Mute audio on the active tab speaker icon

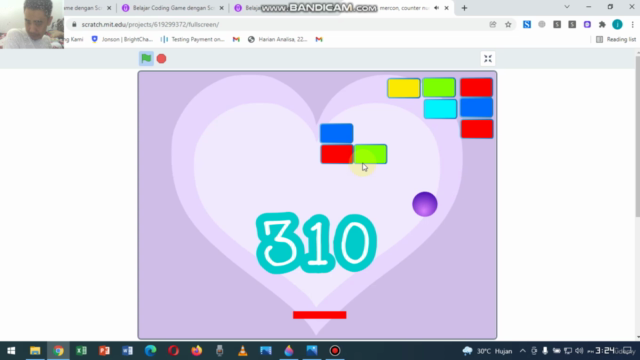[436, 8]
